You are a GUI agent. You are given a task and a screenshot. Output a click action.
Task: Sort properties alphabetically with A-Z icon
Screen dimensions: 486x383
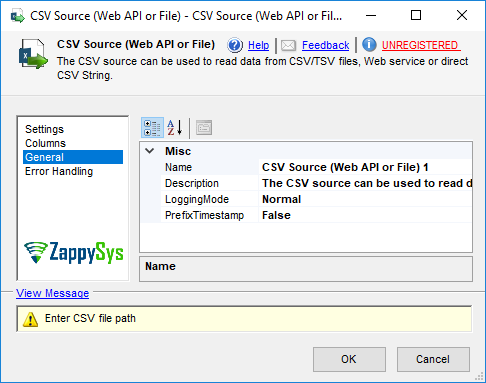(175, 128)
